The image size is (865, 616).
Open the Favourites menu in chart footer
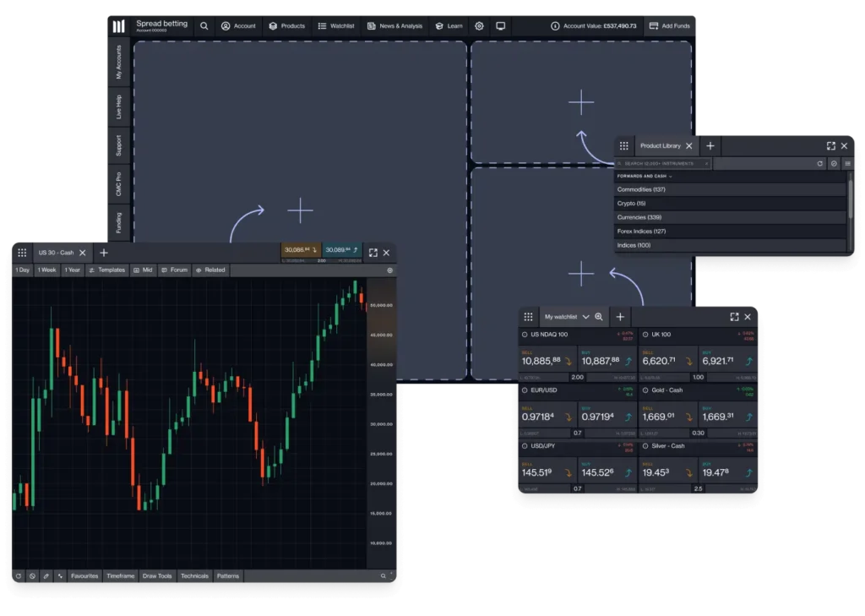pyautogui.click(x=84, y=575)
